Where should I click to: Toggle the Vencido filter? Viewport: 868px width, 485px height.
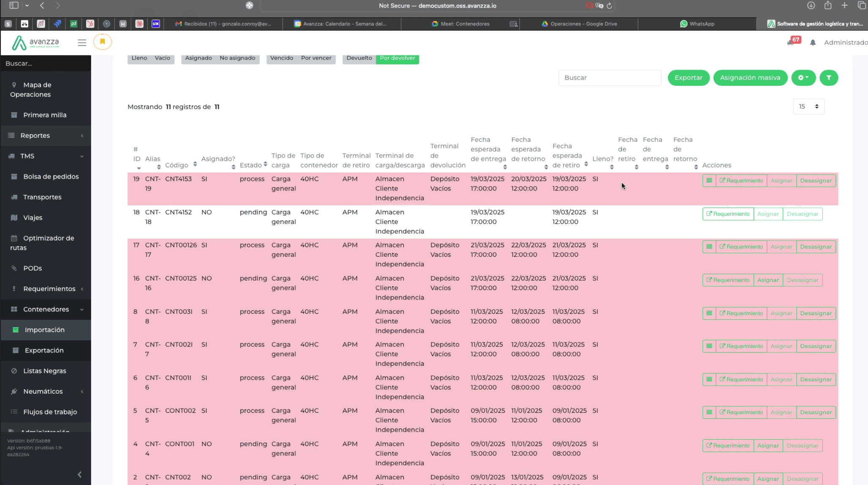click(x=282, y=58)
